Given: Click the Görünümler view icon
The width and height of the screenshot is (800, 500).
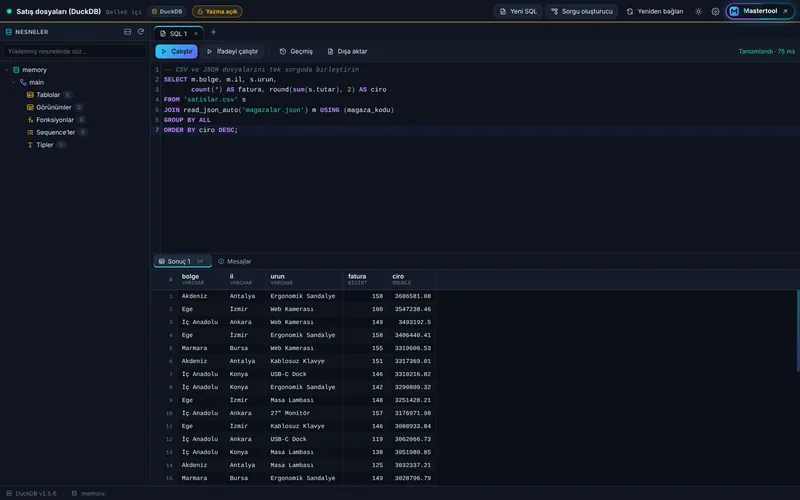Looking at the screenshot, I should point(30,107).
